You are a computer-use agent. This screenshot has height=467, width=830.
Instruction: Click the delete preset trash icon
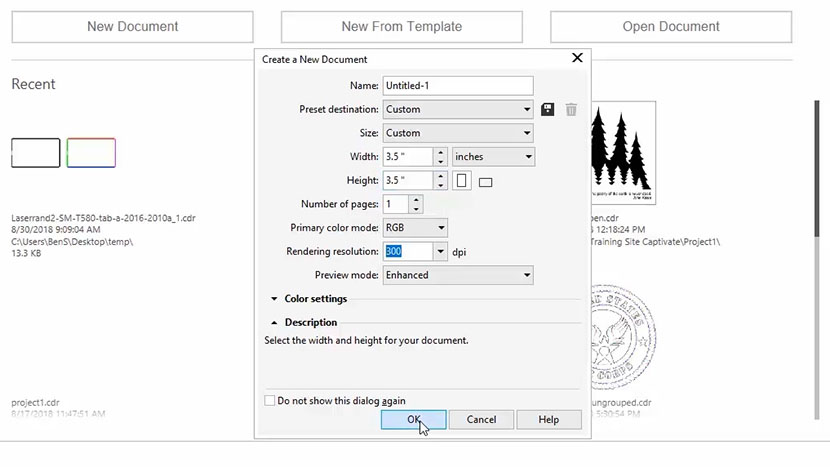click(571, 110)
